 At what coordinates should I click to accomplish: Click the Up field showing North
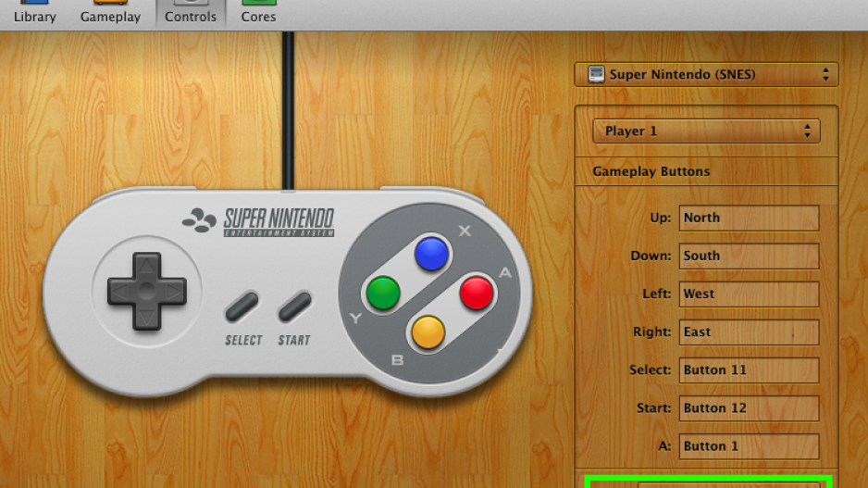[x=749, y=218]
